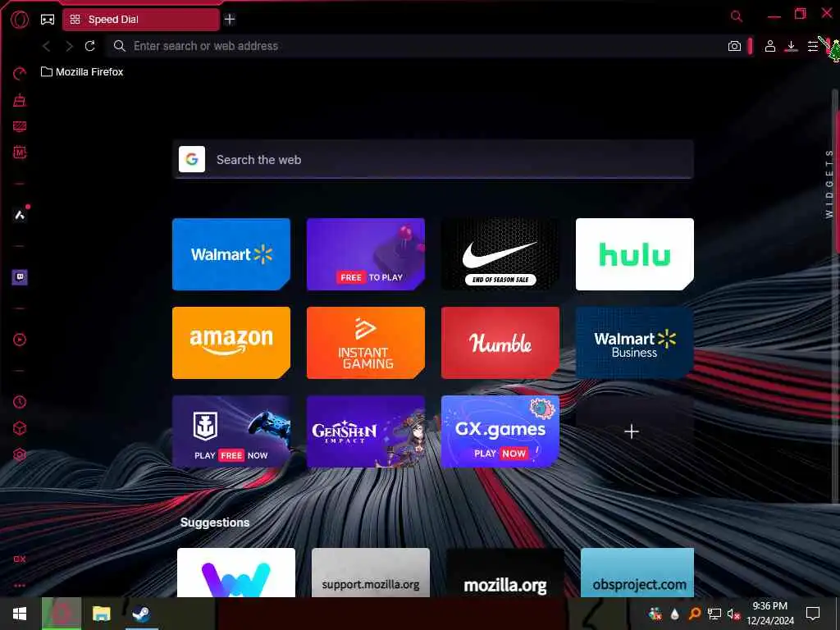
Task: Go forward with the right arrow
Action: [x=69, y=46]
